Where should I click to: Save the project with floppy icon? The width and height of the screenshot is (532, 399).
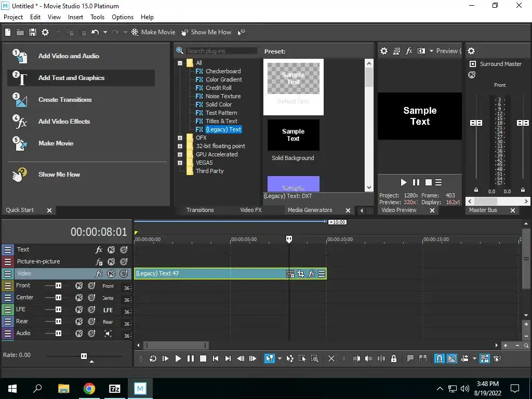[x=33, y=32]
